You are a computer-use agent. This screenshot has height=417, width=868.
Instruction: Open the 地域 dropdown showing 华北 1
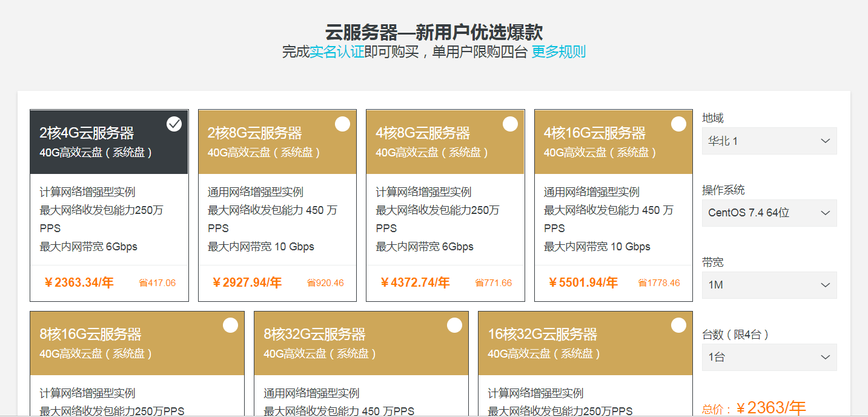point(769,141)
